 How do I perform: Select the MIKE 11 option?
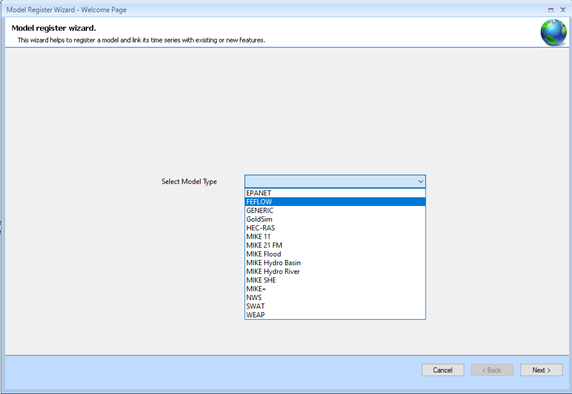335,237
